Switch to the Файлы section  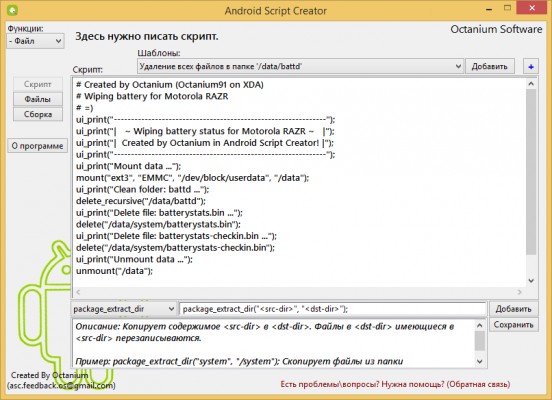click(38, 99)
